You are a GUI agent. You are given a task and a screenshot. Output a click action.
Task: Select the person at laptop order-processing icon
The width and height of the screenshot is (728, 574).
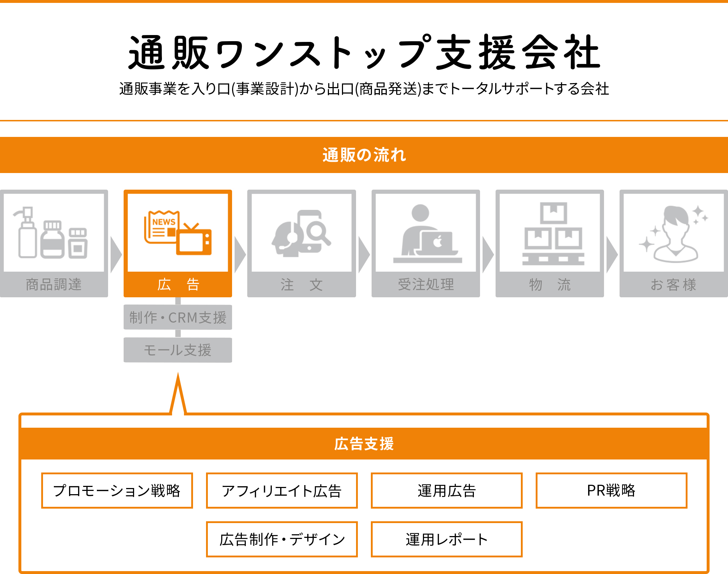point(427,234)
